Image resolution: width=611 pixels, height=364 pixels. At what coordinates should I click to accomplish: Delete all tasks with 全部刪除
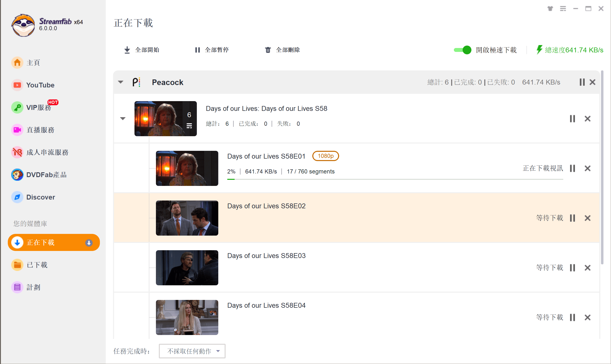(282, 50)
